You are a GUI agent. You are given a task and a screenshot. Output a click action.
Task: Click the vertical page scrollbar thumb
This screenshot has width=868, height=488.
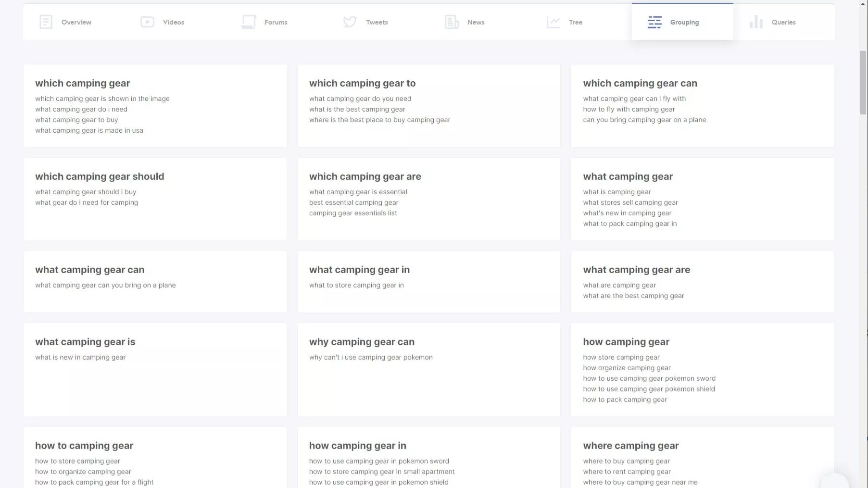(863, 82)
